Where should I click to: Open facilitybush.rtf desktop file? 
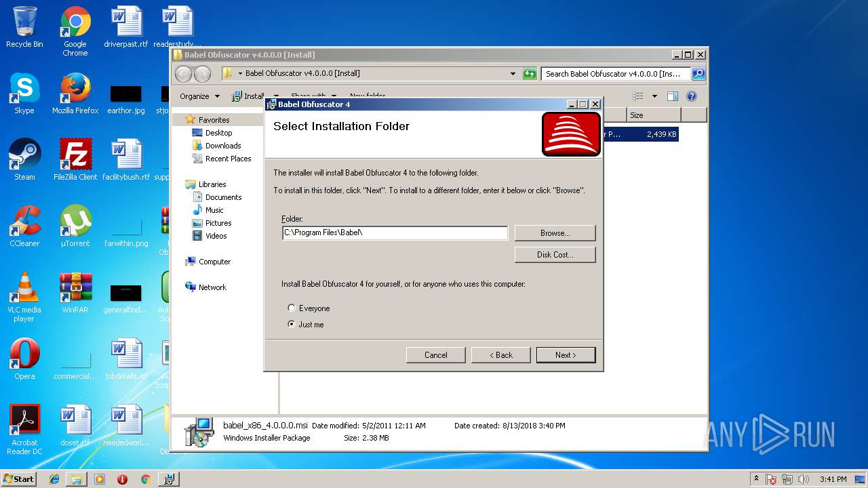(126, 161)
